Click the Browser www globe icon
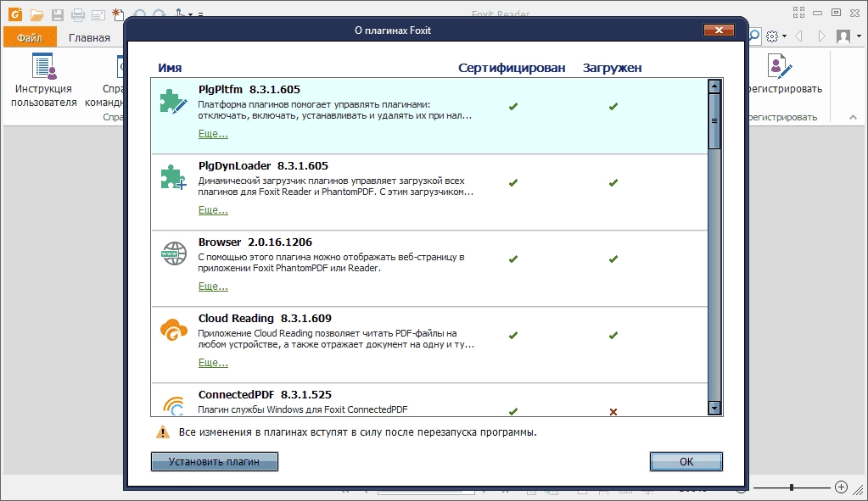Image resolution: width=868 pixels, height=501 pixels. pyautogui.click(x=174, y=253)
